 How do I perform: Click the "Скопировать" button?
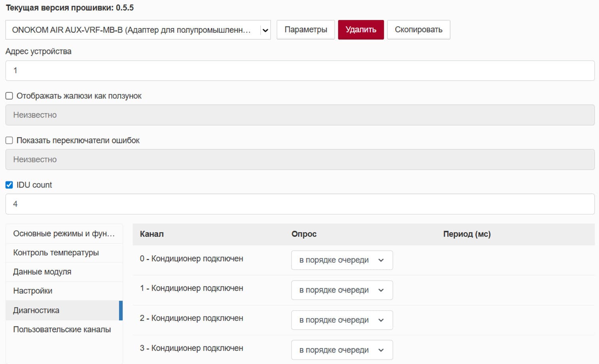[x=418, y=30]
